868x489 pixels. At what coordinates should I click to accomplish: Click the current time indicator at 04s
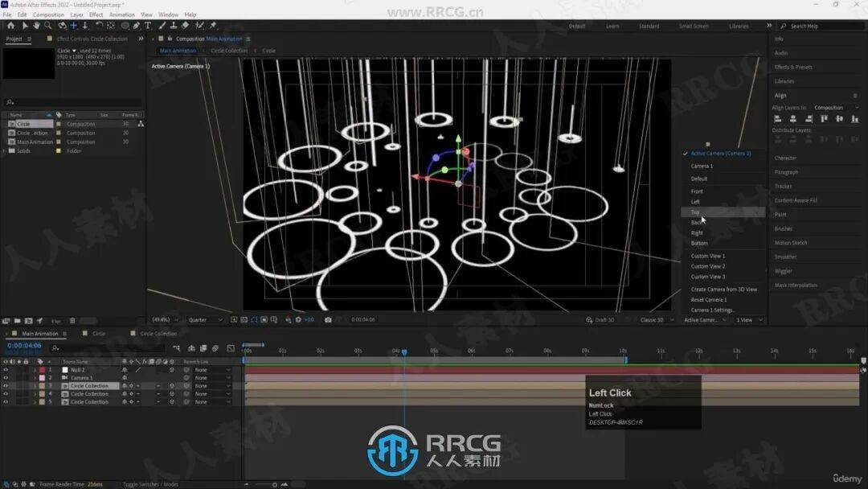point(404,351)
